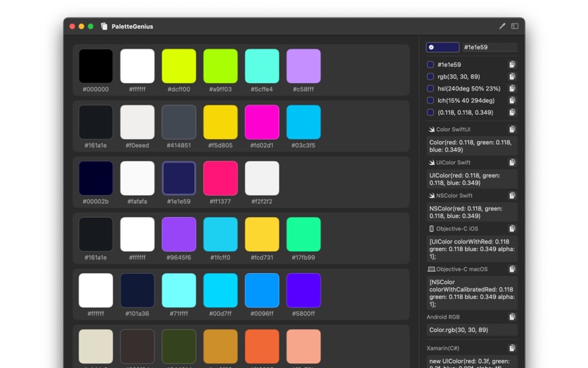
Task: Copy the Objective-C macOS code
Action: click(512, 269)
